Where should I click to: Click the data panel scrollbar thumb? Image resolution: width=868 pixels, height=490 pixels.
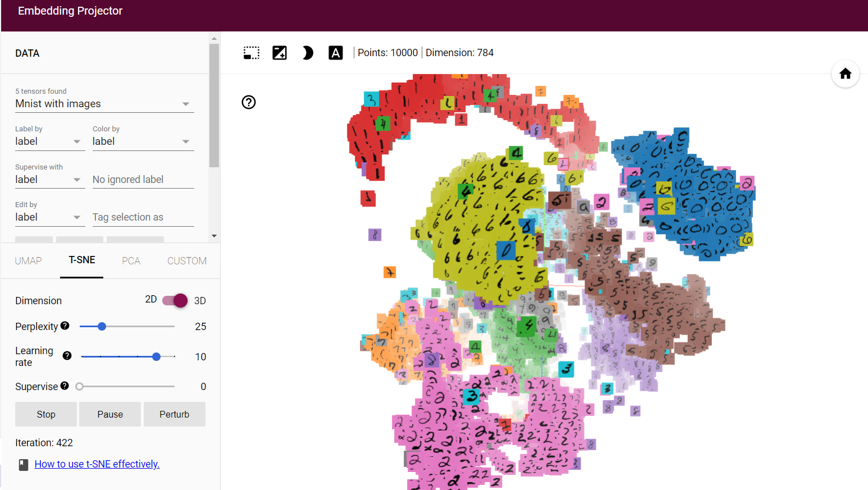214,106
